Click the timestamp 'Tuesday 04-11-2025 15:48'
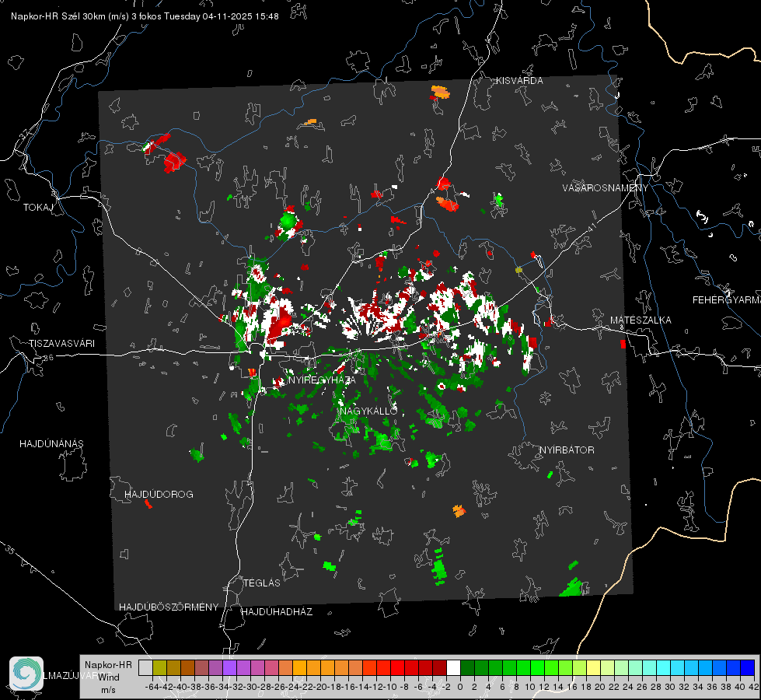This screenshot has height=700, width=761. click(x=222, y=16)
